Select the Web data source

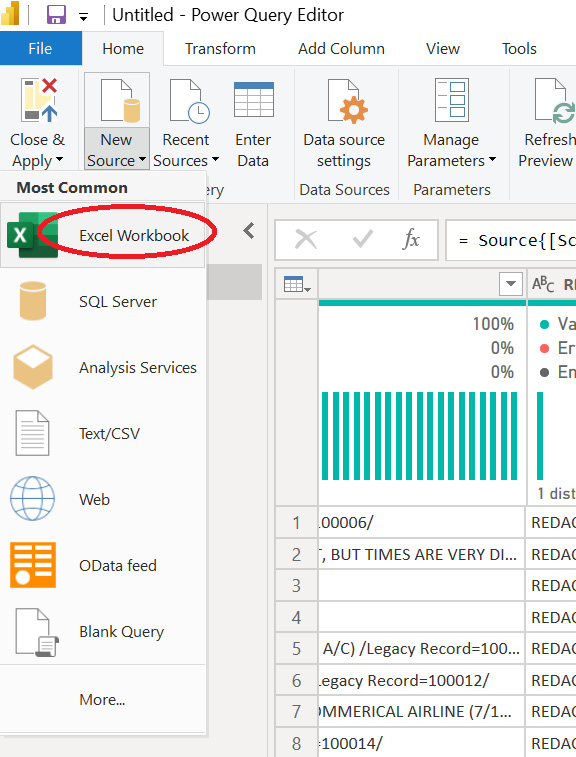click(x=102, y=499)
